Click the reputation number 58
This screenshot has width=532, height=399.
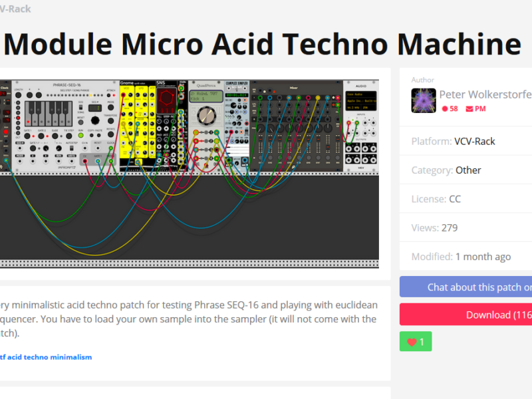point(454,109)
